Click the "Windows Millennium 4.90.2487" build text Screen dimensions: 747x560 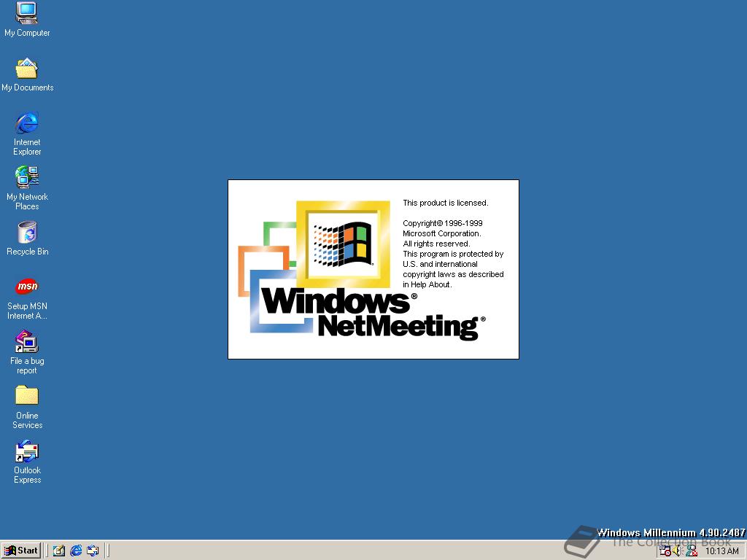(x=671, y=532)
